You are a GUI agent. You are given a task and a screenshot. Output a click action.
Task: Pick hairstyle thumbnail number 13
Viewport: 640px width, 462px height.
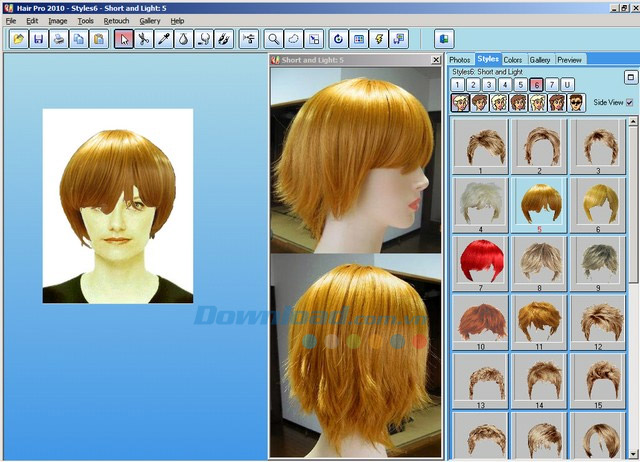(x=480, y=381)
